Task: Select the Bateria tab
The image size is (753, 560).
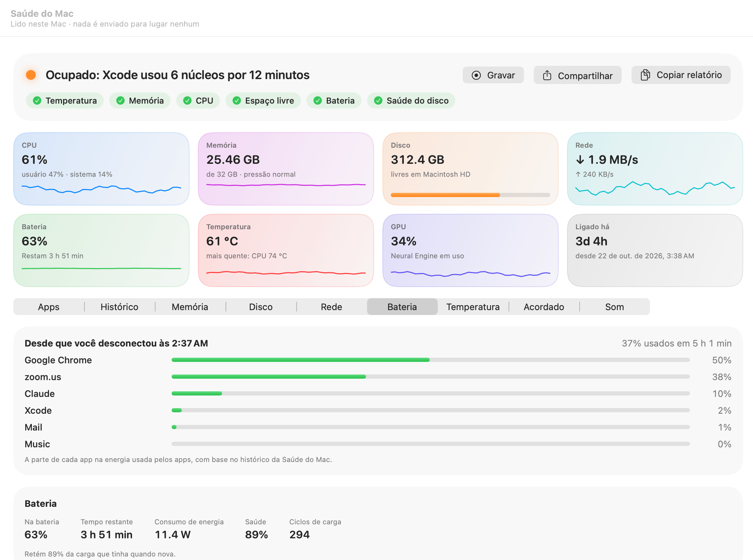Action: tap(402, 307)
